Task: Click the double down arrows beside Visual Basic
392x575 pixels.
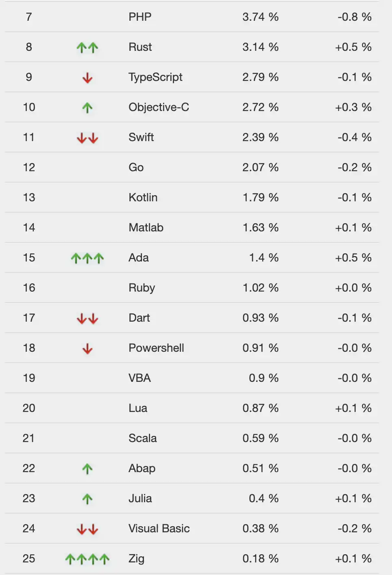Action: point(87,529)
